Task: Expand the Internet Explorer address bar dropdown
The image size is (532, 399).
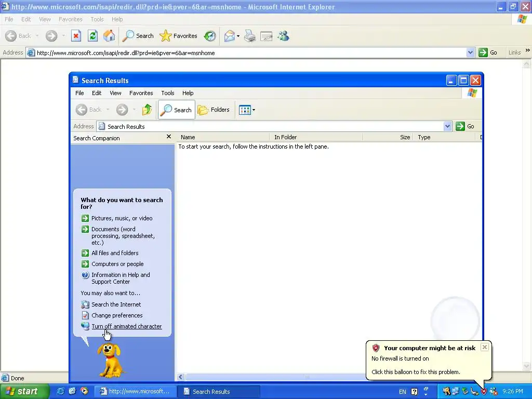Action: click(x=470, y=52)
